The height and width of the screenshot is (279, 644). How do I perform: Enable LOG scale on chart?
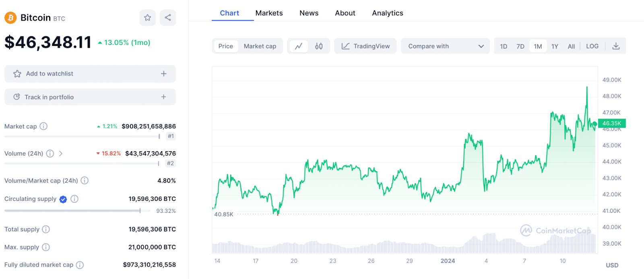(592, 46)
